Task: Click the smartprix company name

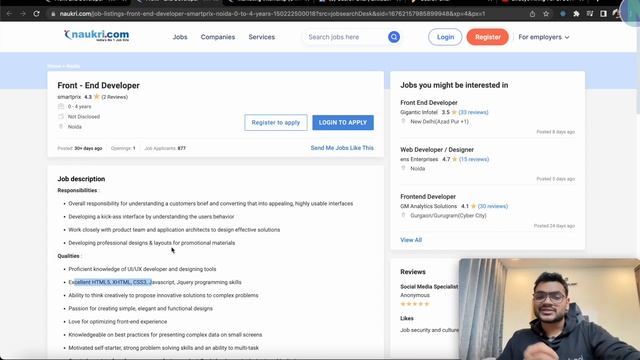Action: point(69,97)
